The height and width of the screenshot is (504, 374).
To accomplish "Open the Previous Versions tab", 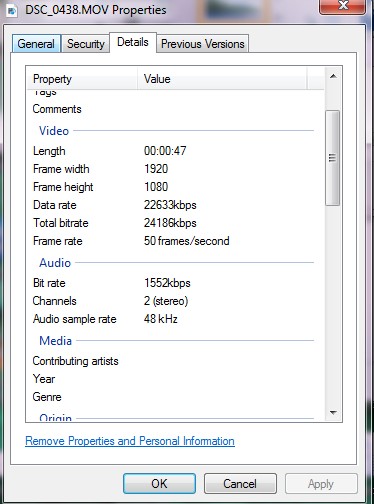I will point(203,44).
